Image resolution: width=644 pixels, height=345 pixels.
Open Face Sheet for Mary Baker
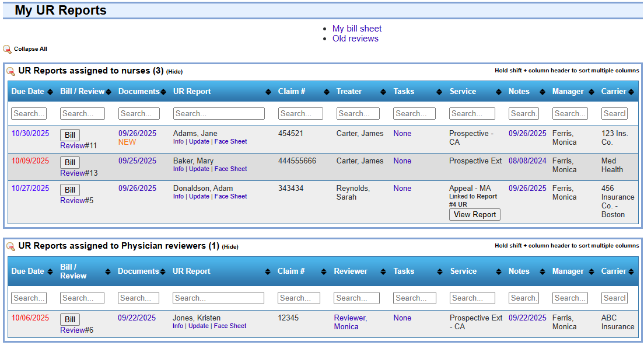[230, 169]
